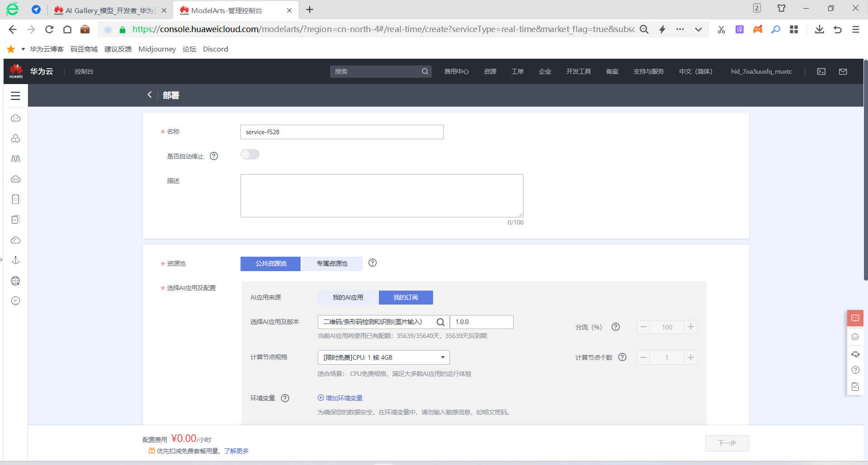The height and width of the screenshot is (465, 868).
Task: Click the search magnifier in console search box
Action: [425, 71]
